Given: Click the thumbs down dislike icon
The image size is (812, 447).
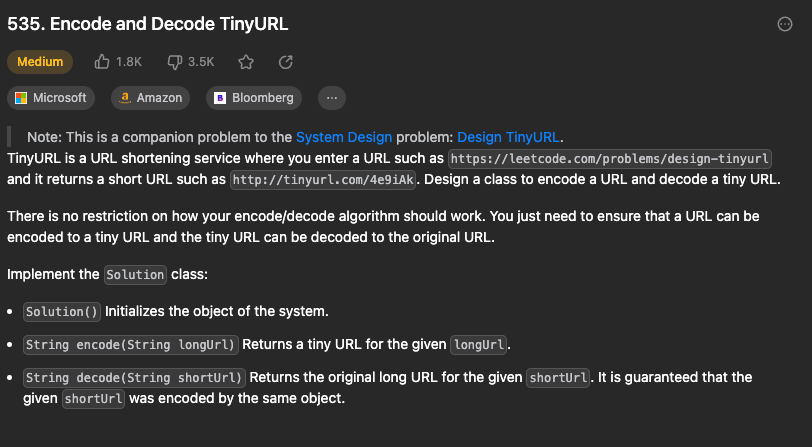Looking at the screenshot, I should pyautogui.click(x=175, y=62).
